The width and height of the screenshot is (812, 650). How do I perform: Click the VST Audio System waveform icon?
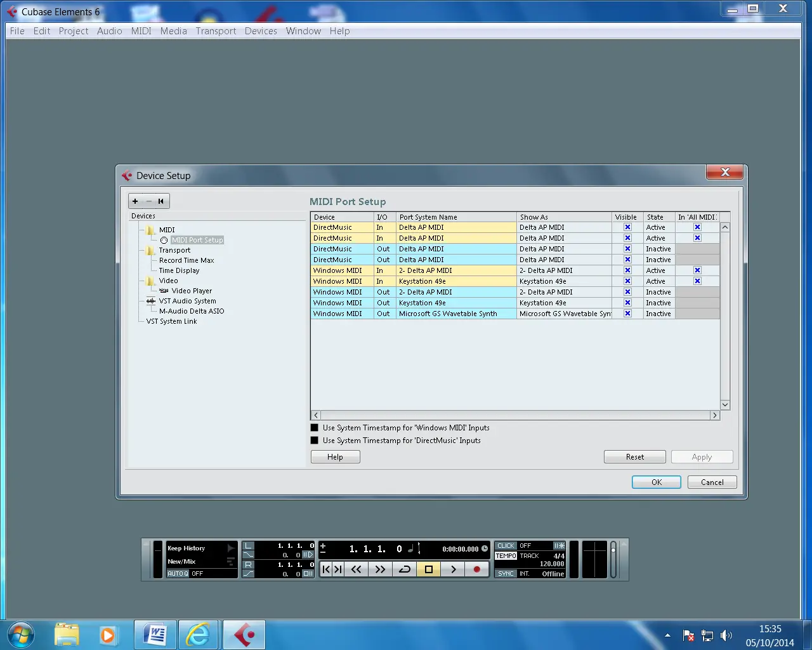[x=151, y=301]
